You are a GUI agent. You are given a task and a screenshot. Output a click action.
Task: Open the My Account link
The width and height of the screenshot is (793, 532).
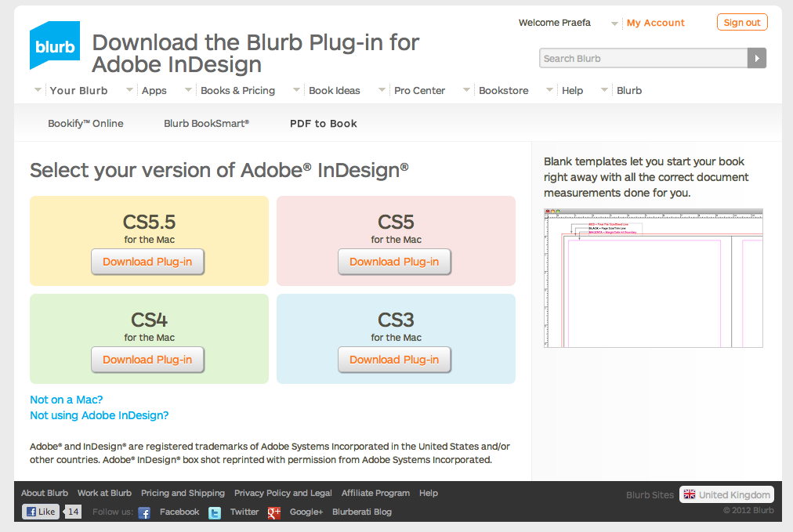click(x=655, y=23)
